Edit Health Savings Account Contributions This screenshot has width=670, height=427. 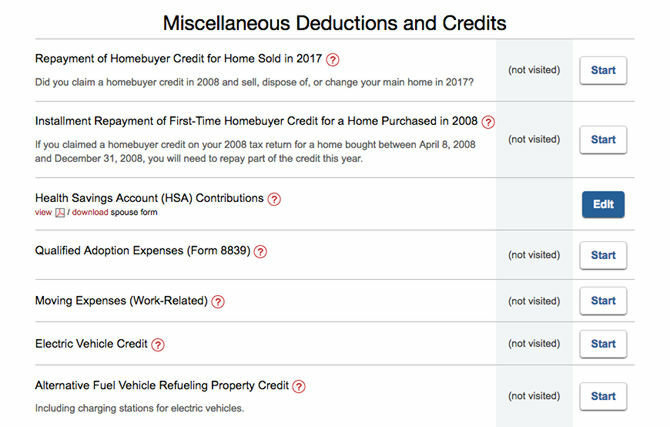tap(603, 205)
